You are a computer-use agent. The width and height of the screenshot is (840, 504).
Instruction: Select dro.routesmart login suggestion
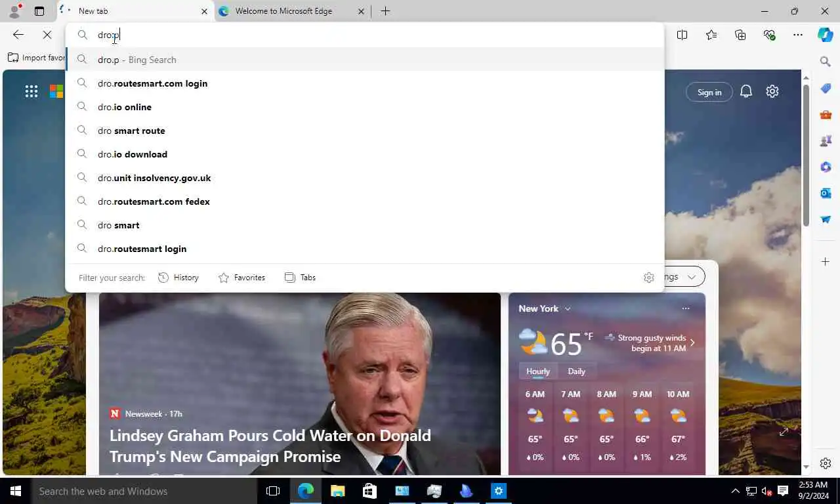(365, 249)
